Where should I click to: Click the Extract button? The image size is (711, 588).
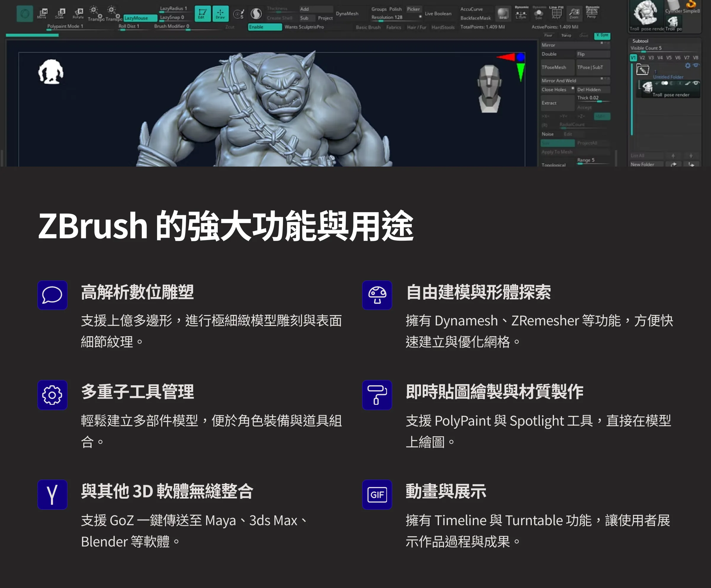click(x=557, y=103)
